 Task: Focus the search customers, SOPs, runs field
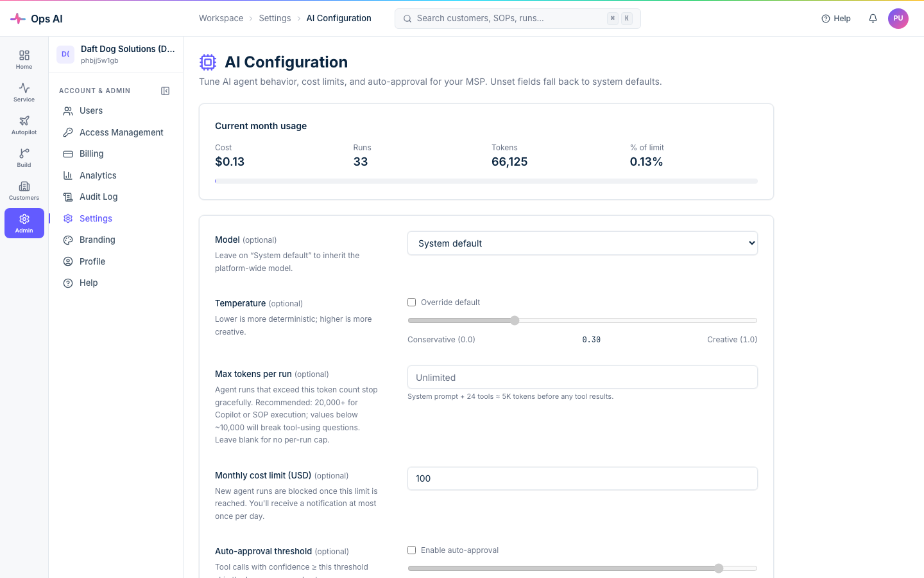point(518,19)
